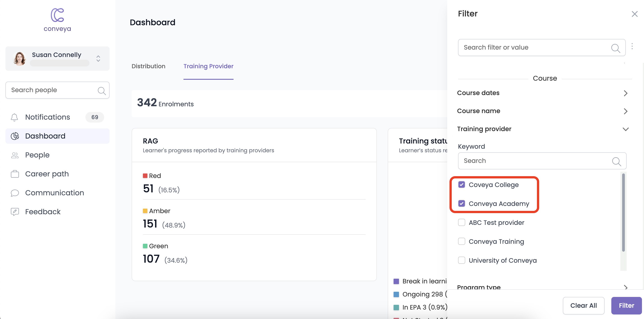The height and width of the screenshot is (319, 644).
Task: Click the In EPA 3 legend swatch
Action: 396,307
